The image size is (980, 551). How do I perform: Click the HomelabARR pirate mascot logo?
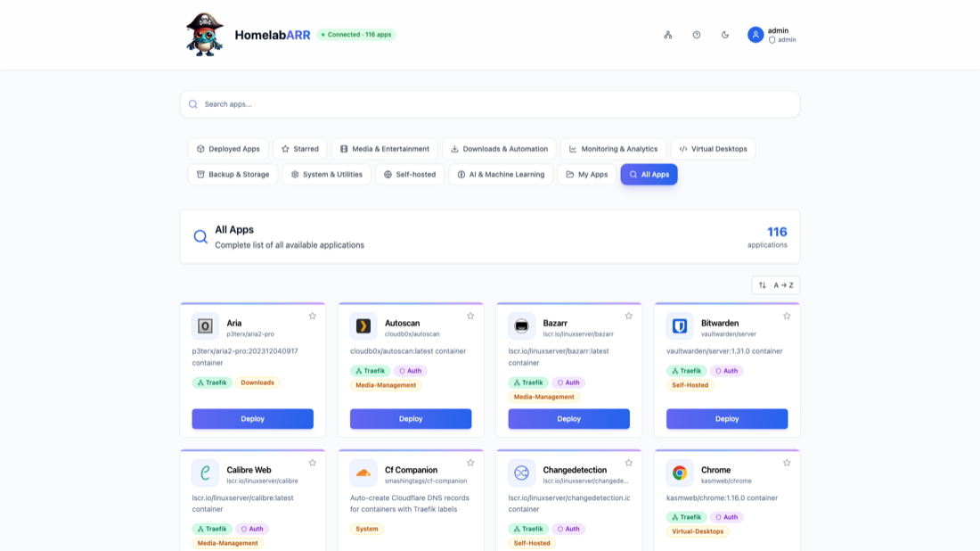pos(204,35)
